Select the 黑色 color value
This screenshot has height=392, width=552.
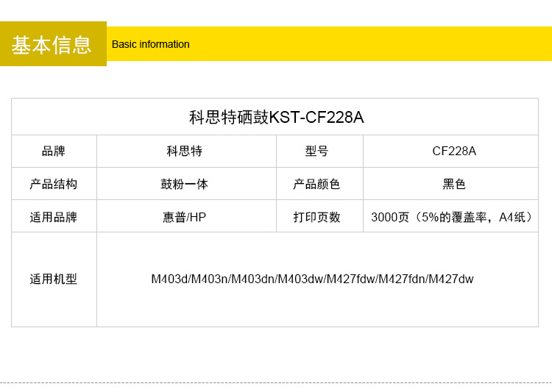(x=454, y=184)
